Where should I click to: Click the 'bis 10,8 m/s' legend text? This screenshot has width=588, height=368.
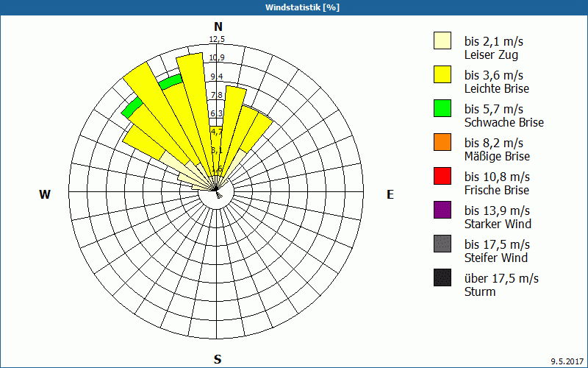pos(497,177)
